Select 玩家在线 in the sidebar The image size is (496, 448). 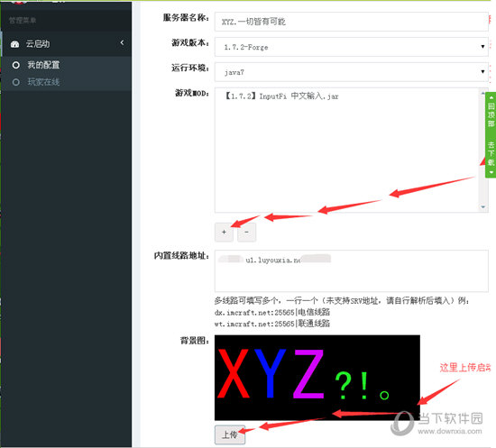(x=43, y=82)
